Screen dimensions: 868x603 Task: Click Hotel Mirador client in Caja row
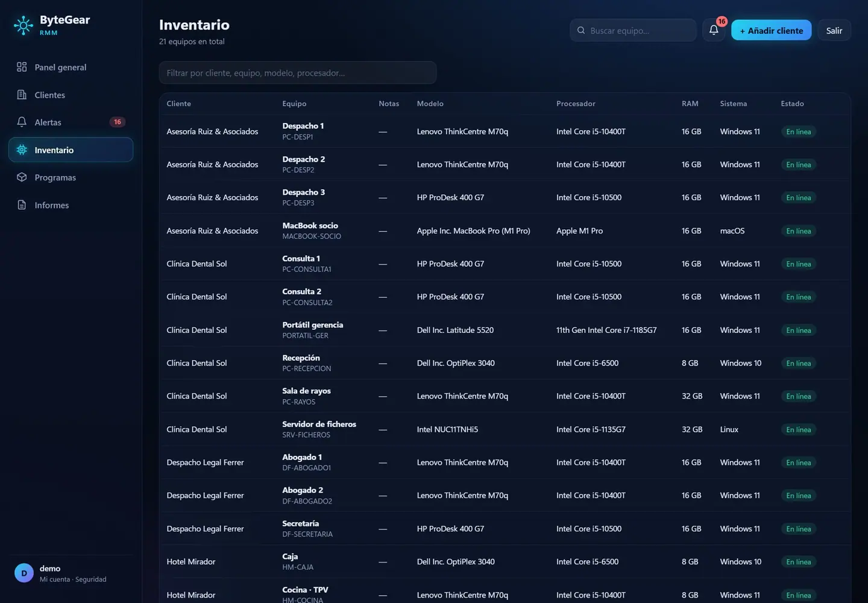click(x=191, y=562)
